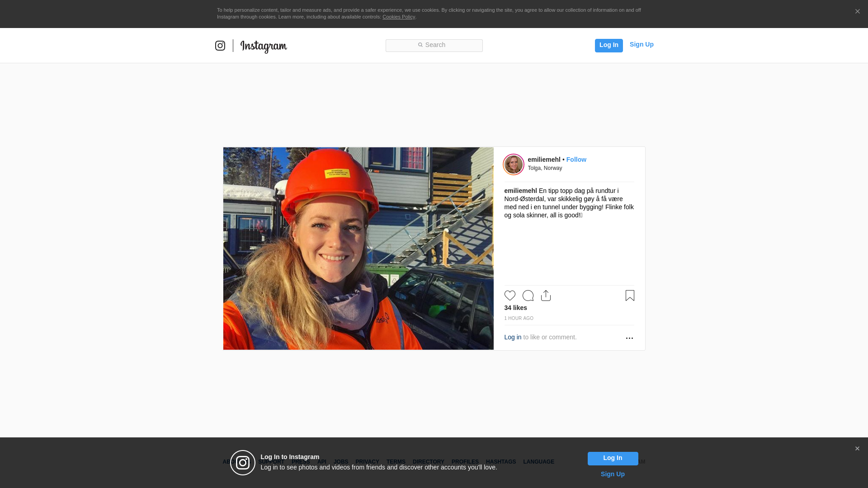Close the Log In to Instagram banner

pos(857,449)
